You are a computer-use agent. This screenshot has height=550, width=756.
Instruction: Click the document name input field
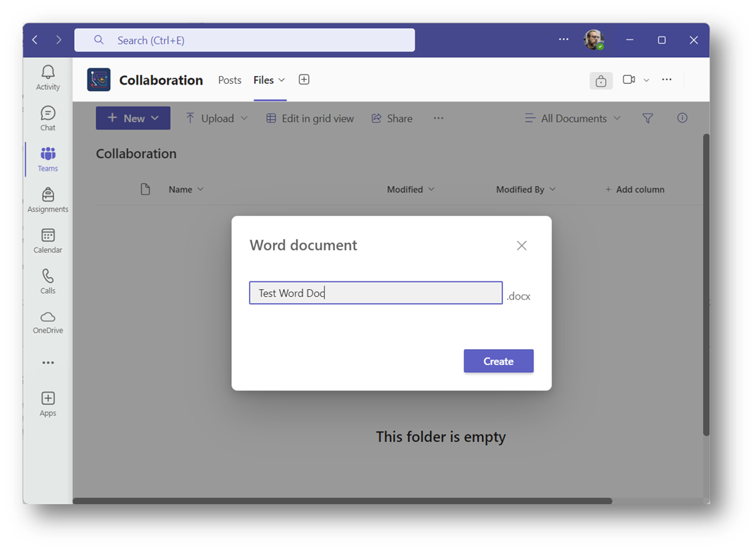(375, 293)
